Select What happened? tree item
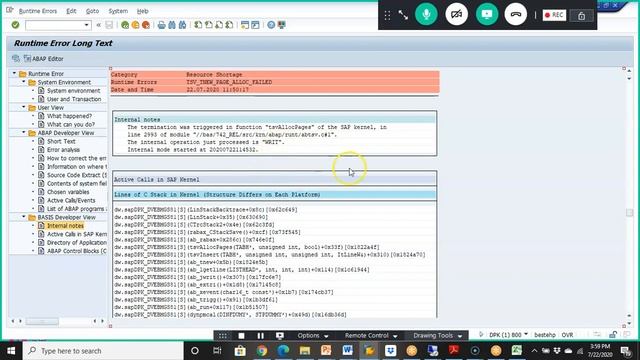640x360 pixels. click(x=69, y=116)
